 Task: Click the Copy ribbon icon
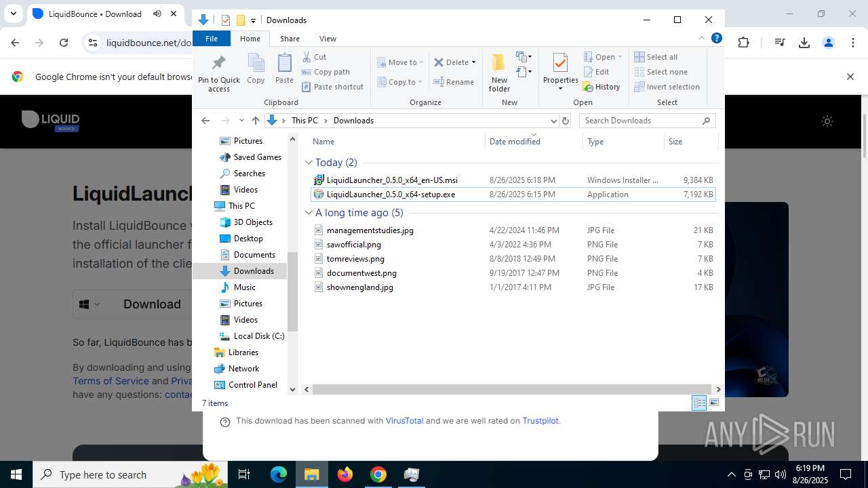256,68
